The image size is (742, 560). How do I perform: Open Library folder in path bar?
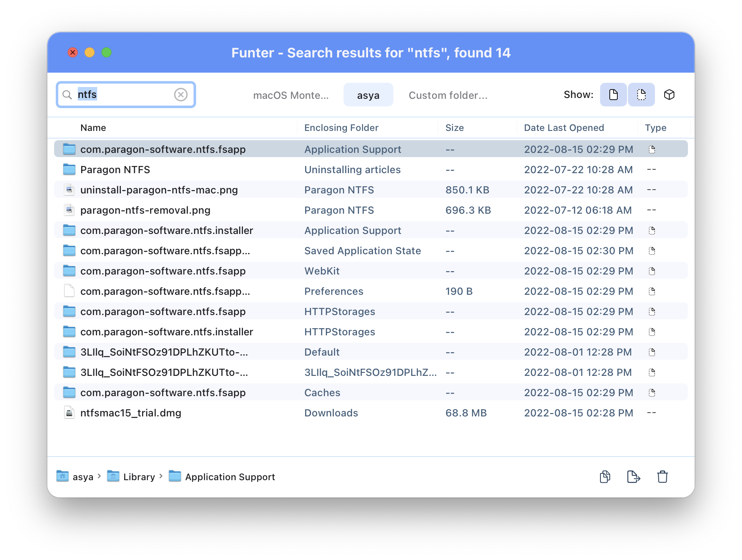tap(131, 477)
